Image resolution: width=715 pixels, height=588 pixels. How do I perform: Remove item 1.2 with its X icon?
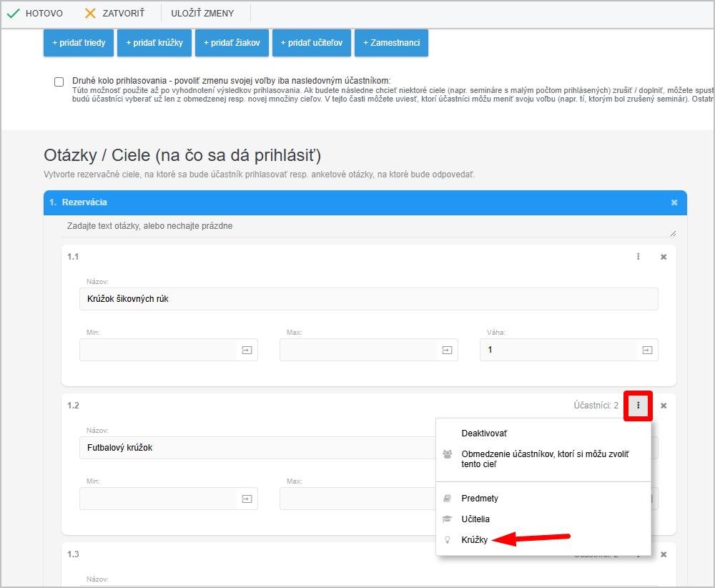click(664, 406)
